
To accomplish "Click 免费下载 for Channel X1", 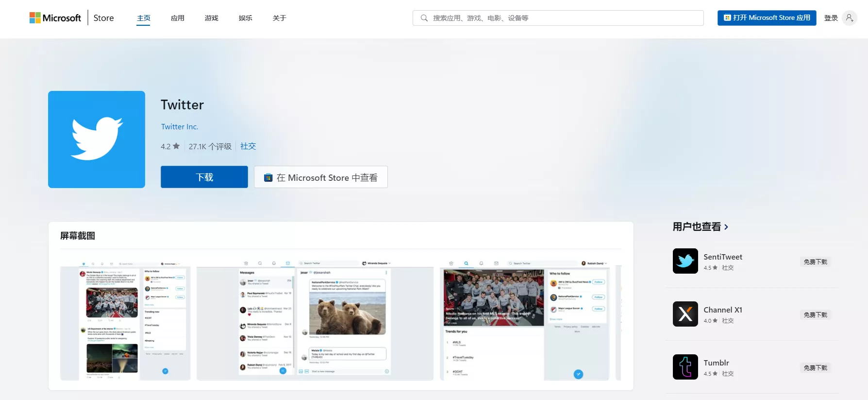I will pos(816,315).
